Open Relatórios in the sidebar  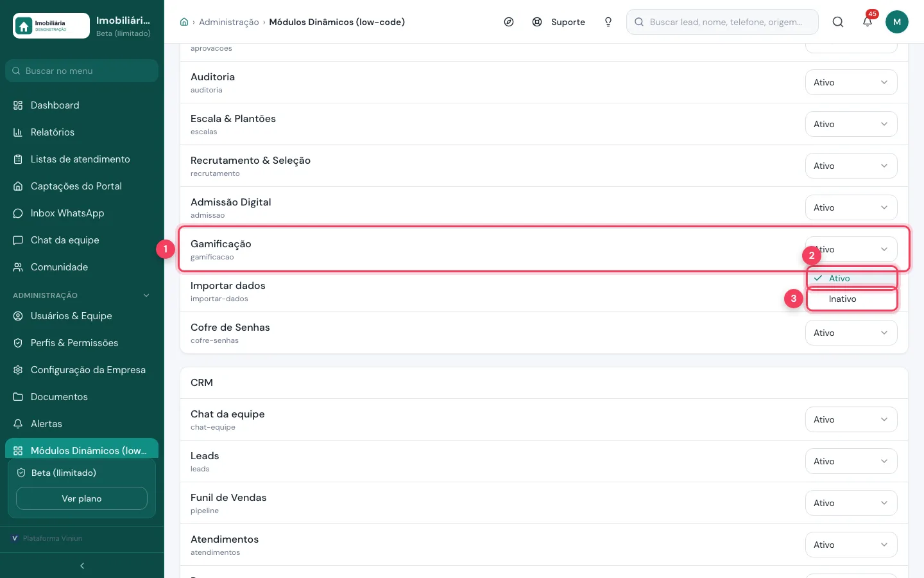(81, 132)
